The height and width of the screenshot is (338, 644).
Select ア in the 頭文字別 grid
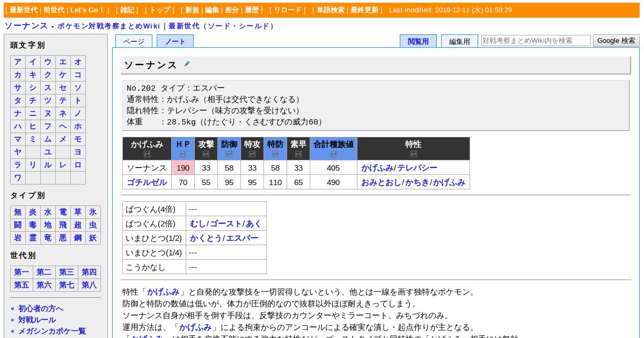18,62
